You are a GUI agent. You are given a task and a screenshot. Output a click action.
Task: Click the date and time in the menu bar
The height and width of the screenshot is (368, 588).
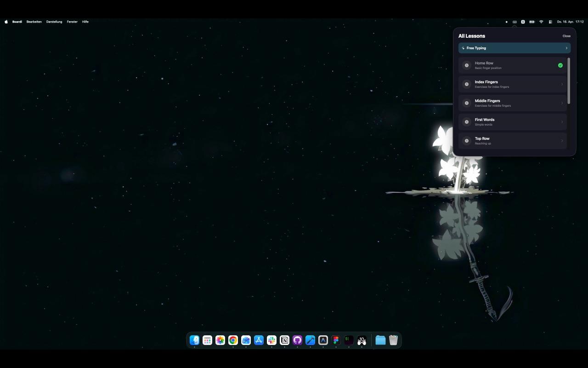pyautogui.click(x=570, y=22)
